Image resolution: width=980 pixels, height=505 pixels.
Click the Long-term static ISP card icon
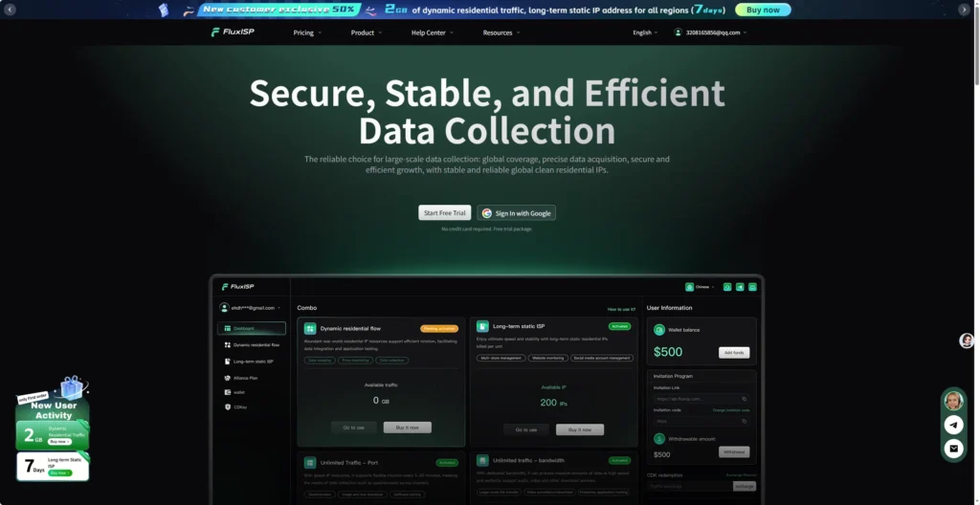[482, 326]
